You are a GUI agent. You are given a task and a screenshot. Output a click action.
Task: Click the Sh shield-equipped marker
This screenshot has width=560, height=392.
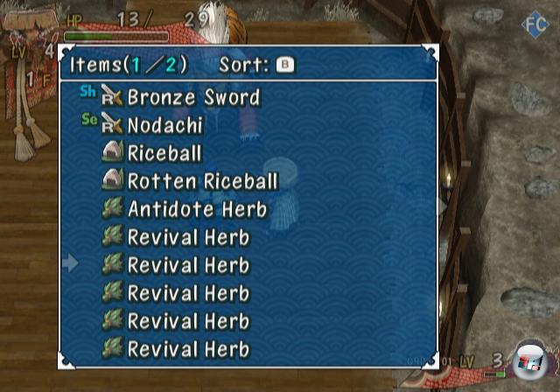point(87,91)
